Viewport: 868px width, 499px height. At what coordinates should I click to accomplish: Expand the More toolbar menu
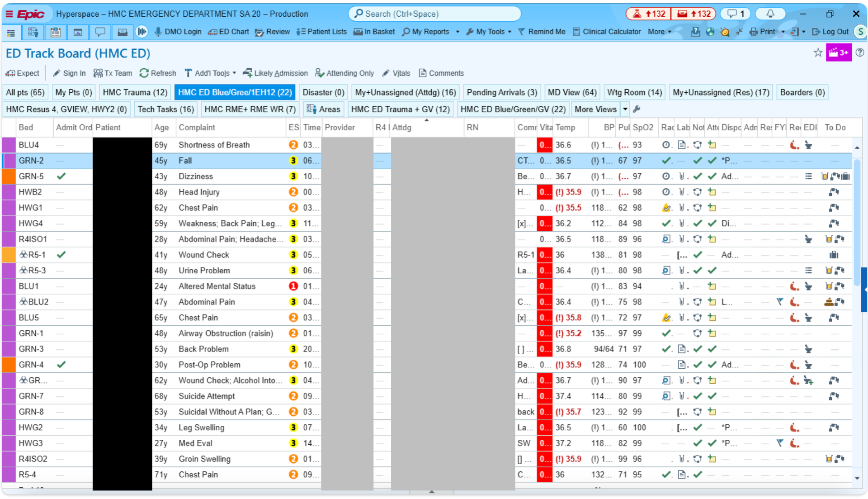[x=660, y=32]
